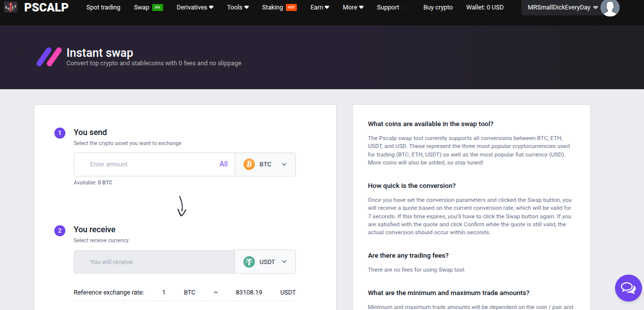Click 'There are no fees for using Swap tool.'
Image resolution: width=644 pixels, height=310 pixels.
click(417, 270)
